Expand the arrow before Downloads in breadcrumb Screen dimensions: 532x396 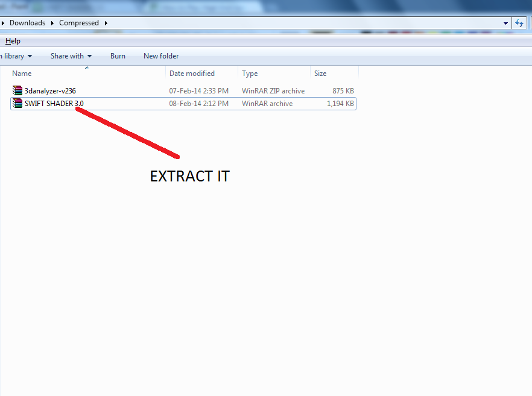[x=2, y=23]
